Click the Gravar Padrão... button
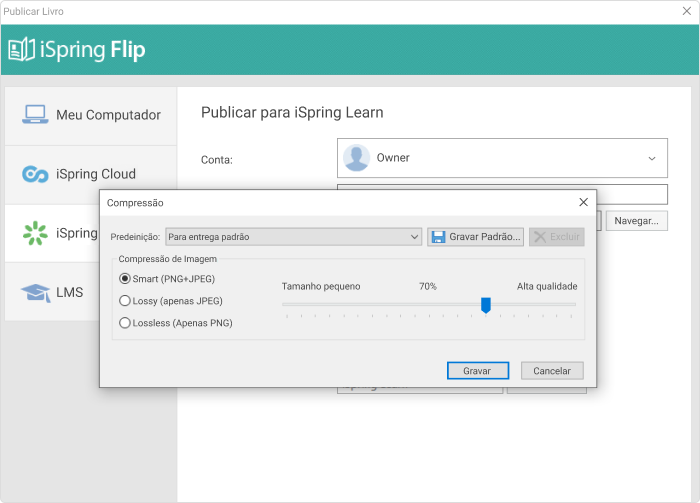Image resolution: width=700 pixels, height=503 pixels. click(475, 237)
